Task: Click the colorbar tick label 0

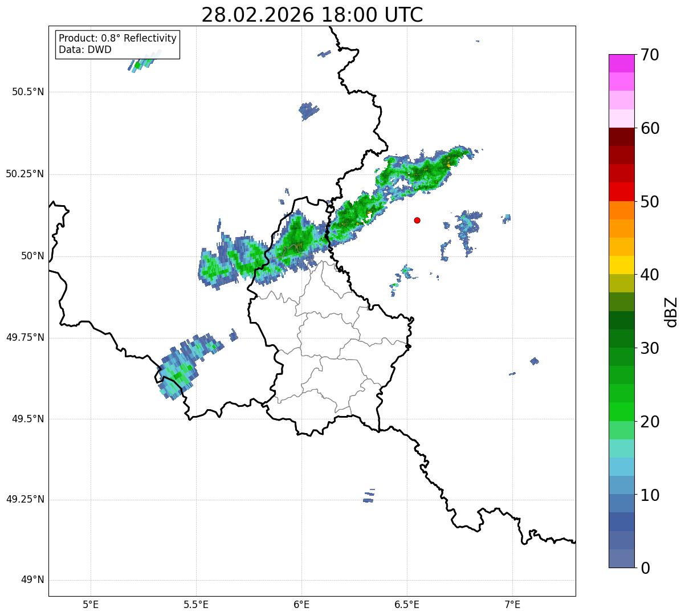Action: click(x=645, y=568)
